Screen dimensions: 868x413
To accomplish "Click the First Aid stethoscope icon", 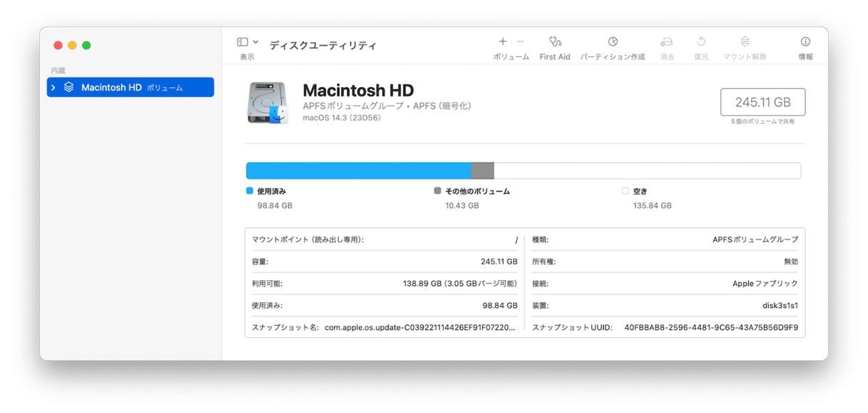I will [555, 42].
